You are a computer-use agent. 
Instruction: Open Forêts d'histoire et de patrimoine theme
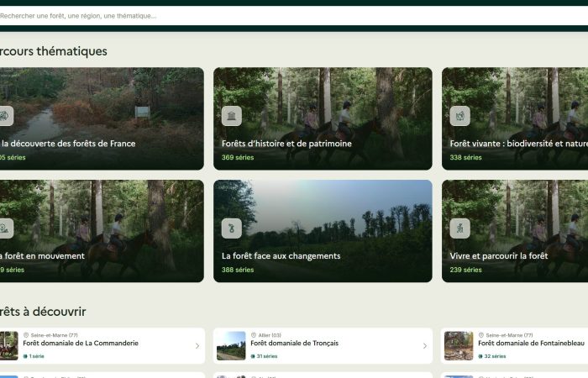click(323, 118)
